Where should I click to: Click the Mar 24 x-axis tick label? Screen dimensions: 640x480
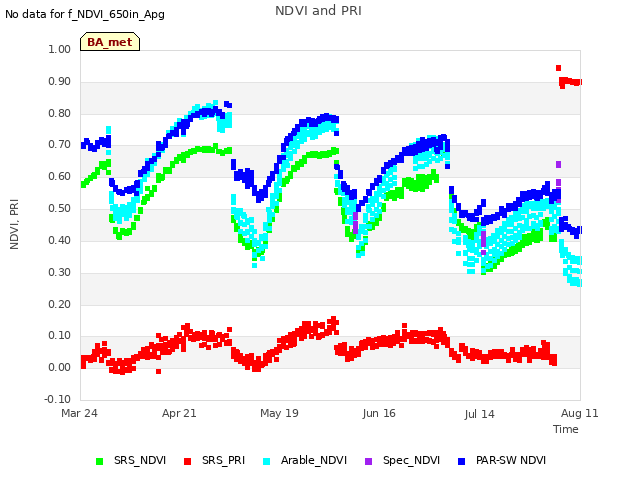[79, 413]
